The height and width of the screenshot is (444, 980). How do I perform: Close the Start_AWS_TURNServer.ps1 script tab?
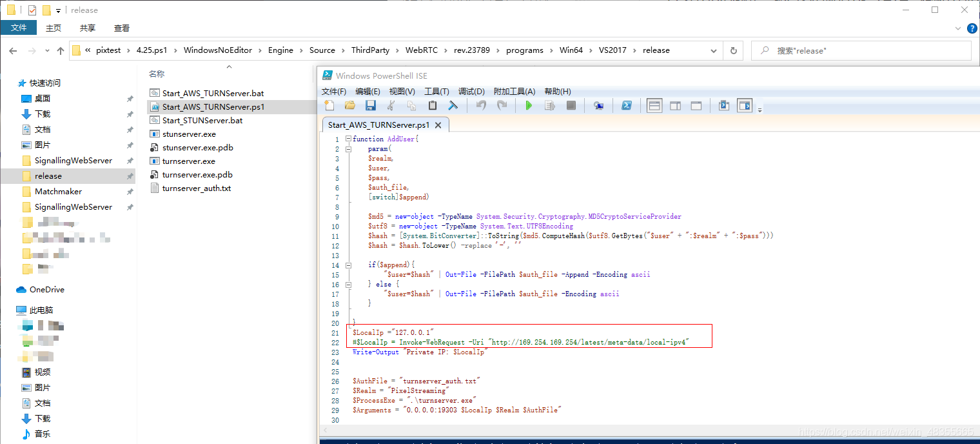438,125
